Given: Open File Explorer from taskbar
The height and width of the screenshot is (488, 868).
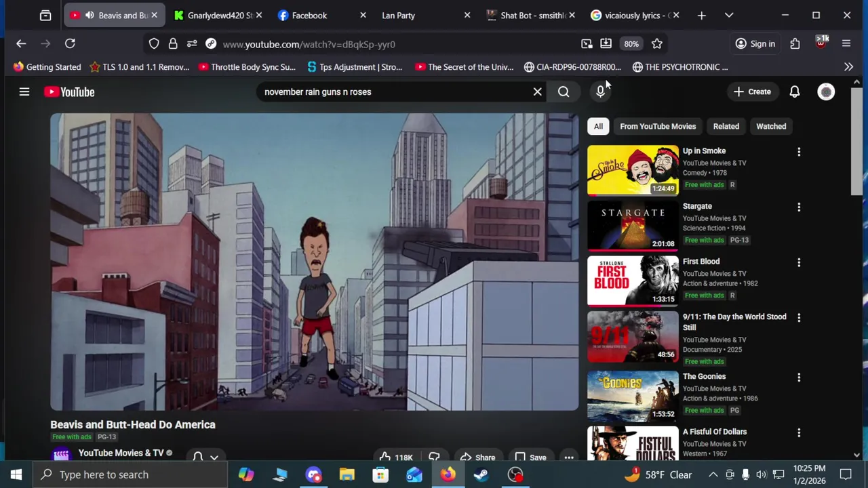Looking at the screenshot, I should (x=347, y=474).
